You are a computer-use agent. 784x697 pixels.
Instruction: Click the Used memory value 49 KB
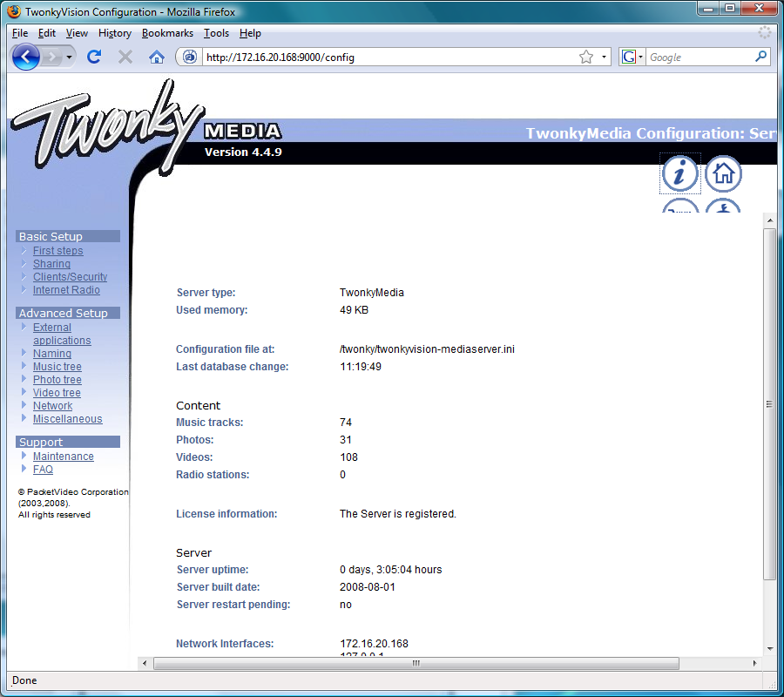click(x=354, y=309)
